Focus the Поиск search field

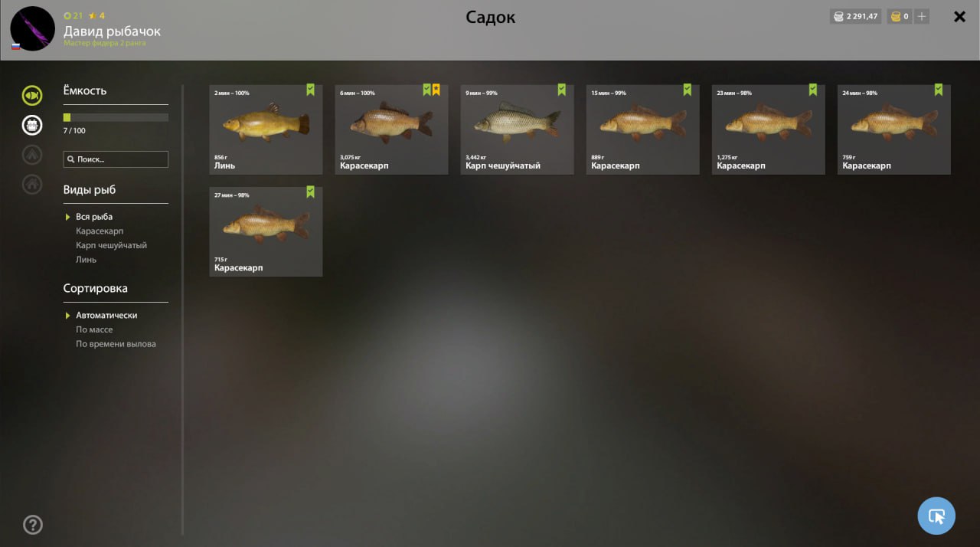click(x=116, y=159)
